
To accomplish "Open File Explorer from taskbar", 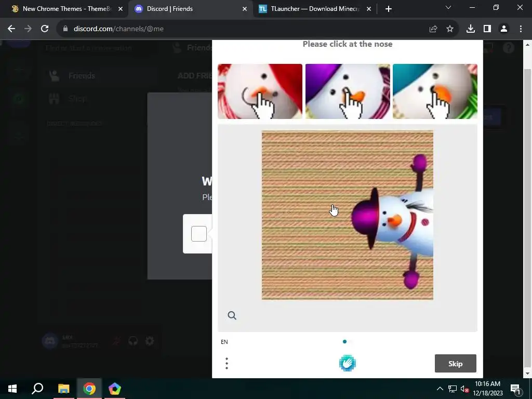I will 63,389.
